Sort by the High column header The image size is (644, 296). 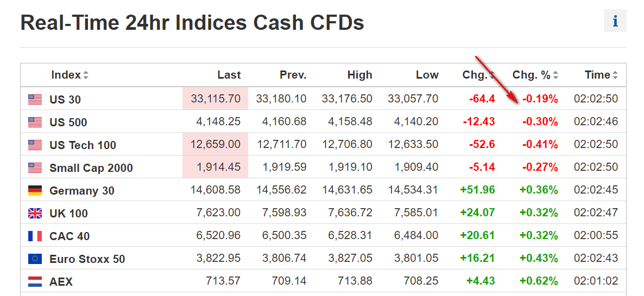coord(359,75)
